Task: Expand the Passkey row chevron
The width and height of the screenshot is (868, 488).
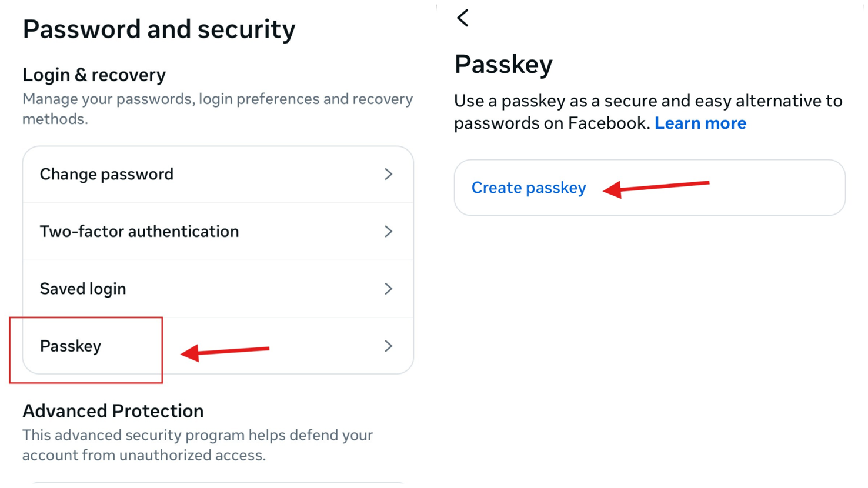Action: [388, 346]
